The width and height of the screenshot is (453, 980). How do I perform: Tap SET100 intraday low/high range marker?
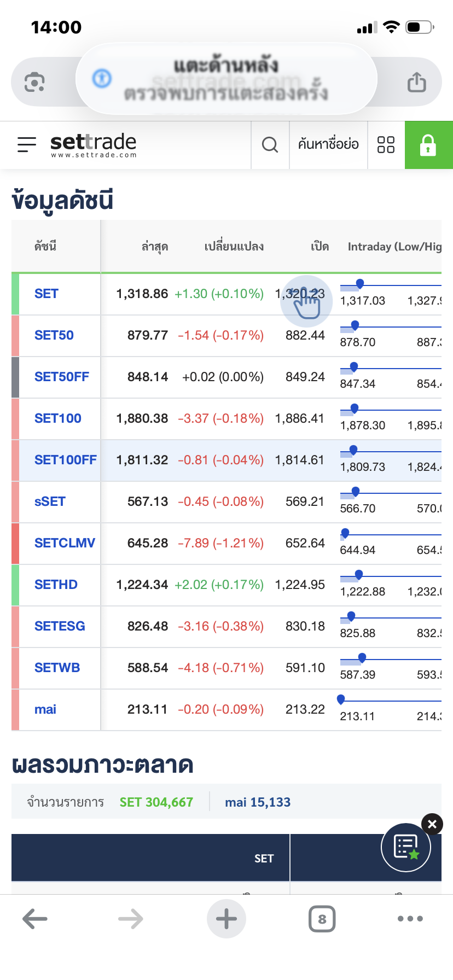pos(355,409)
